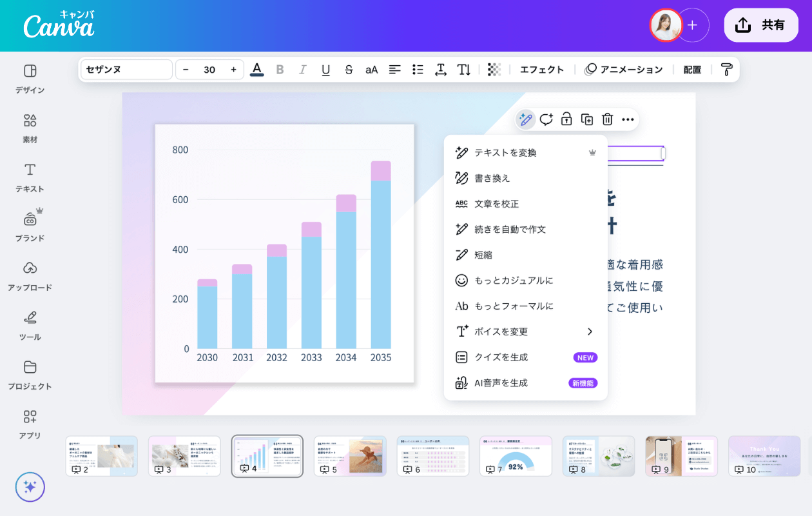Image resolution: width=812 pixels, height=516 pixels.
Task: Click the copy style paint roller icon
Action: [x=726, y=70]
